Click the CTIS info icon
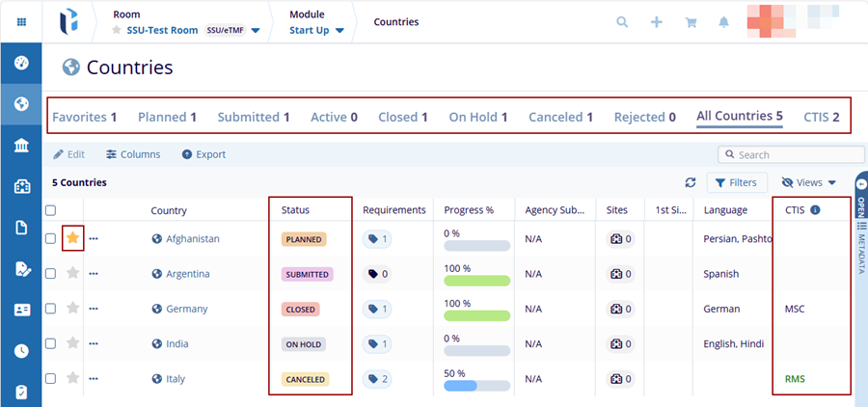The height and width of the screenshot is (407, 868). (815, 210)
